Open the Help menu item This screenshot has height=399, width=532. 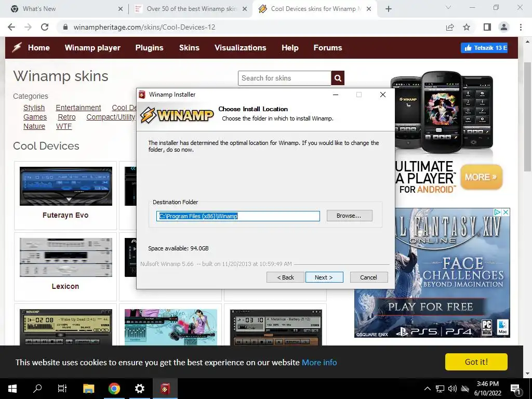click(290, 48)
